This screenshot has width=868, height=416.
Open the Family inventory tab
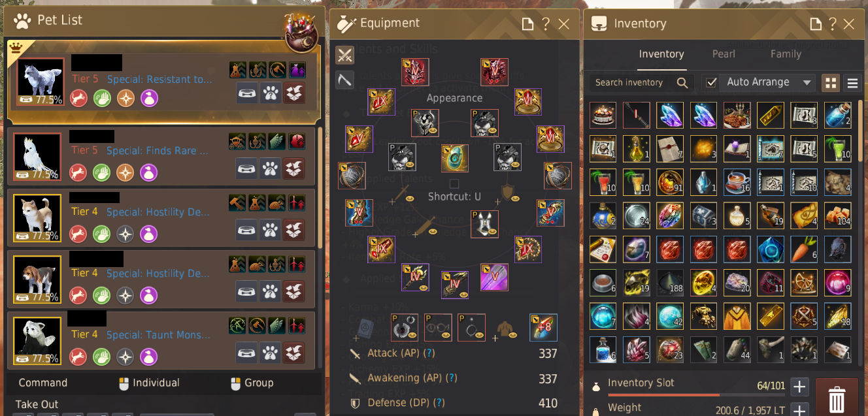(x=786, y=54)
